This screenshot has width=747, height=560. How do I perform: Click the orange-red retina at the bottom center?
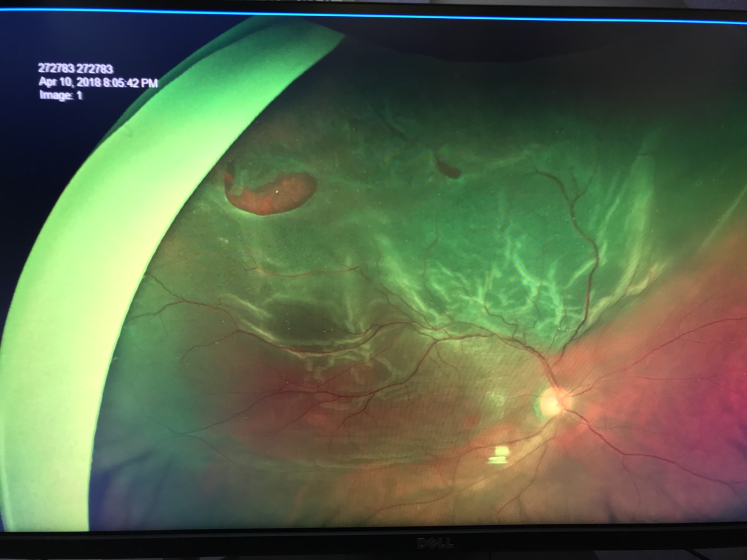[x=404, y=475]
